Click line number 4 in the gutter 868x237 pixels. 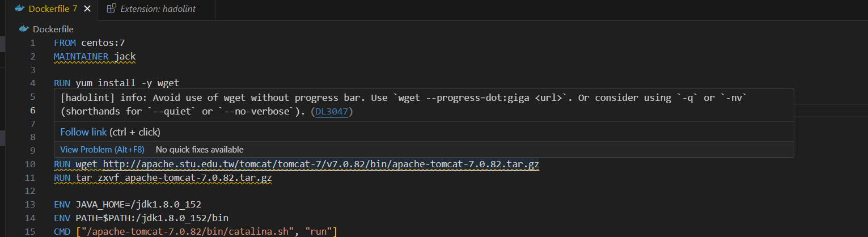pos(32,83)
